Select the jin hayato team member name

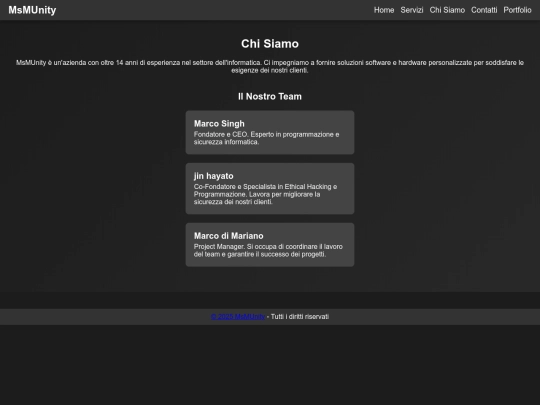pyautogui.click(x=214, y=176)
